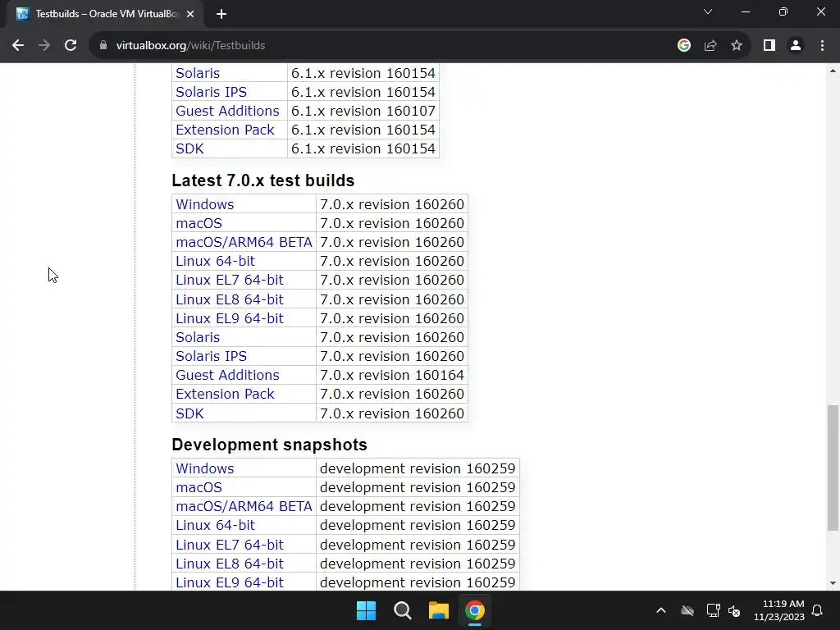Open a new browser tab
Image resolution: width=840 pixels, height=630 pixels.
click(x=221, y=15)
